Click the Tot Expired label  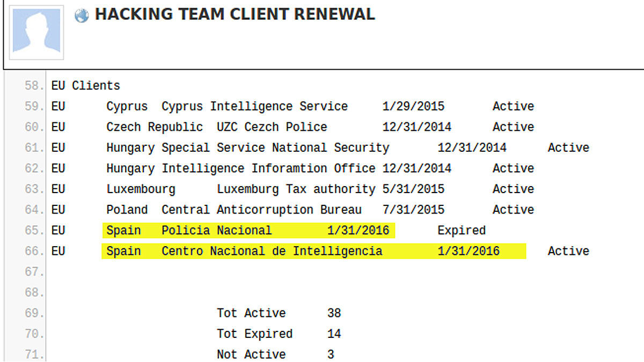click(254, 334)
